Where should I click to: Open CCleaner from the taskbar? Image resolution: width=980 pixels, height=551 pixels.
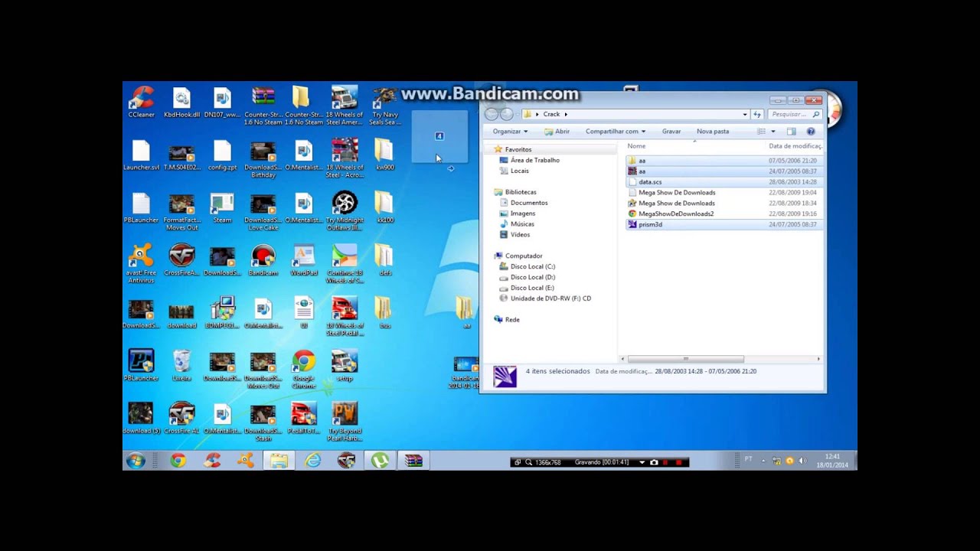[x=212, y=461]
